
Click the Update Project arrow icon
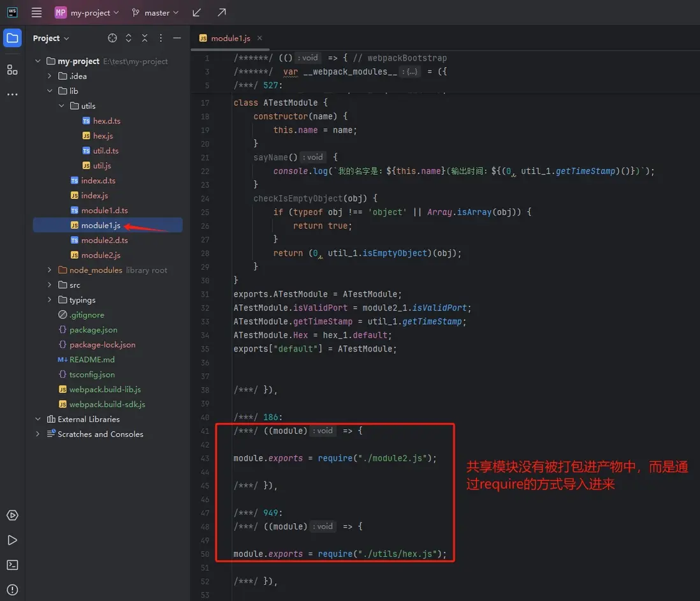[x=197, y=13]
